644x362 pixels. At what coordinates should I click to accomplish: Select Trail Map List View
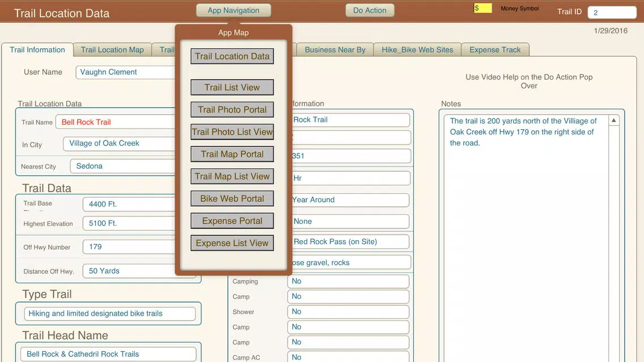[232, 176]
